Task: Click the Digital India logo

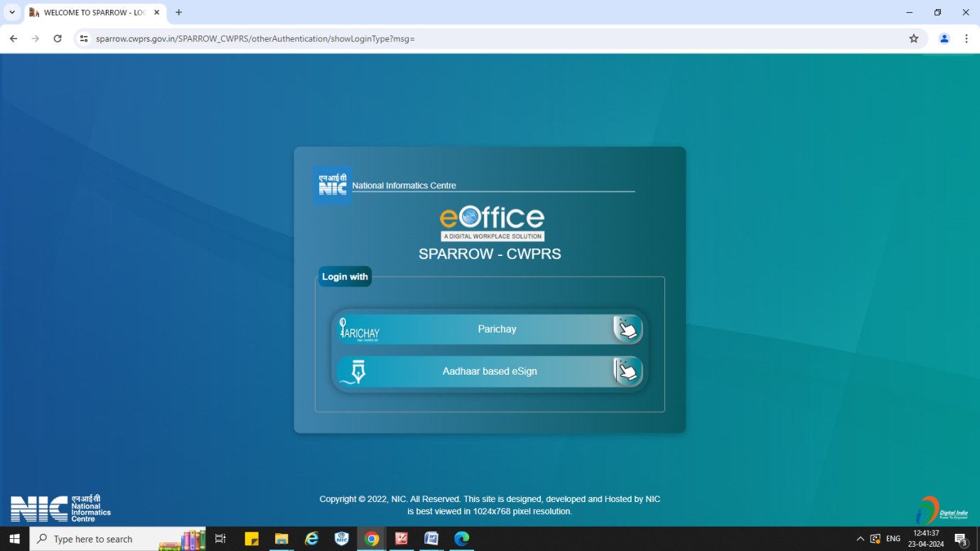Action: (942, 510)
